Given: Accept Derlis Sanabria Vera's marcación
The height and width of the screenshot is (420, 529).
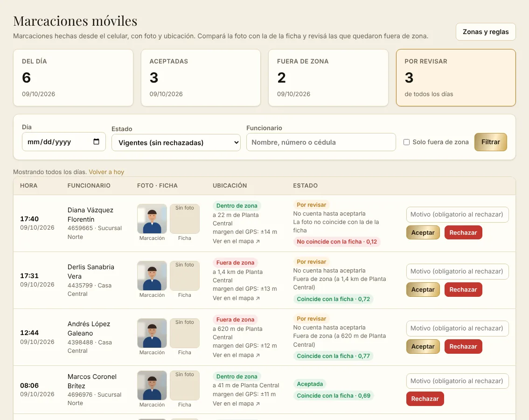Looking at the screenshot, I should (x=423, y=289).
